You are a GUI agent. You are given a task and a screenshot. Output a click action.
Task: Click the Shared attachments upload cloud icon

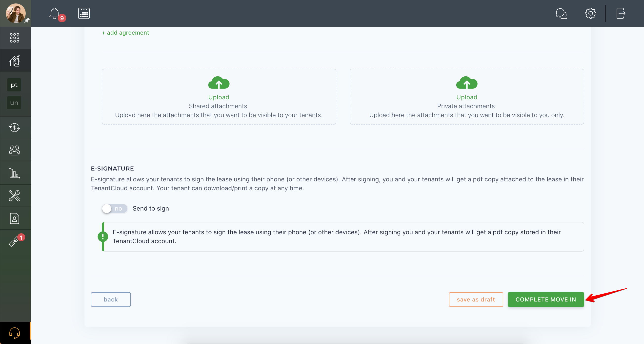[x=219, y=83]
